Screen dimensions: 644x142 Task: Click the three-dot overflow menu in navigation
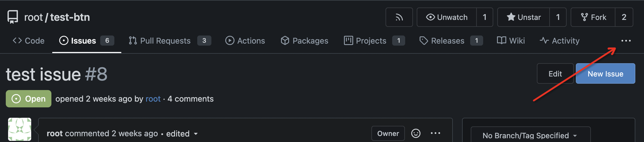626,41
